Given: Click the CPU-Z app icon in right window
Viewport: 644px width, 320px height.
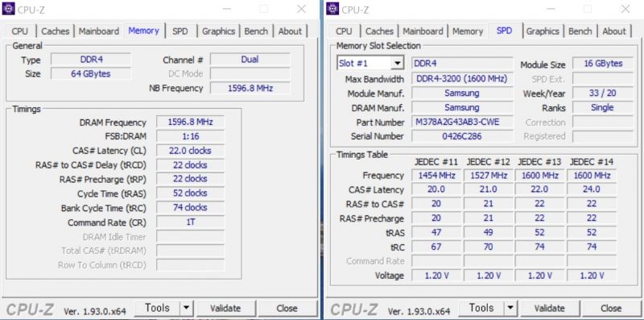Looking at the screenshot, I should tap(332, 9).
